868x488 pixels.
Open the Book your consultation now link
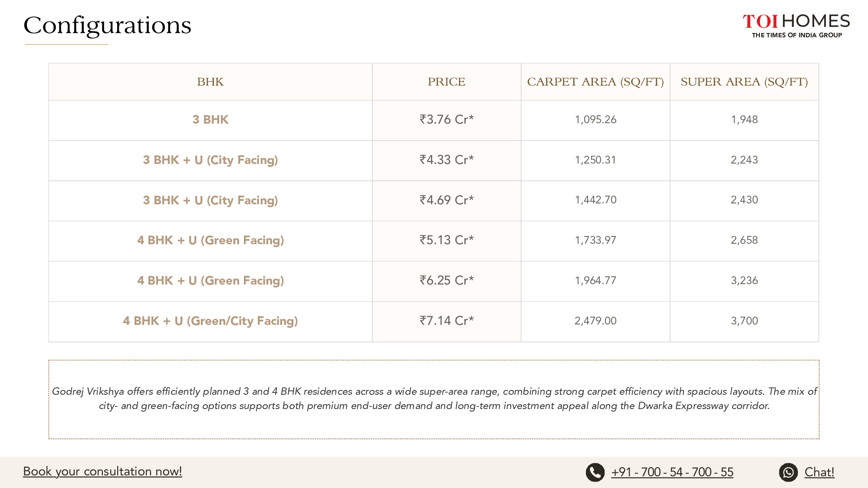pos(102,472)
